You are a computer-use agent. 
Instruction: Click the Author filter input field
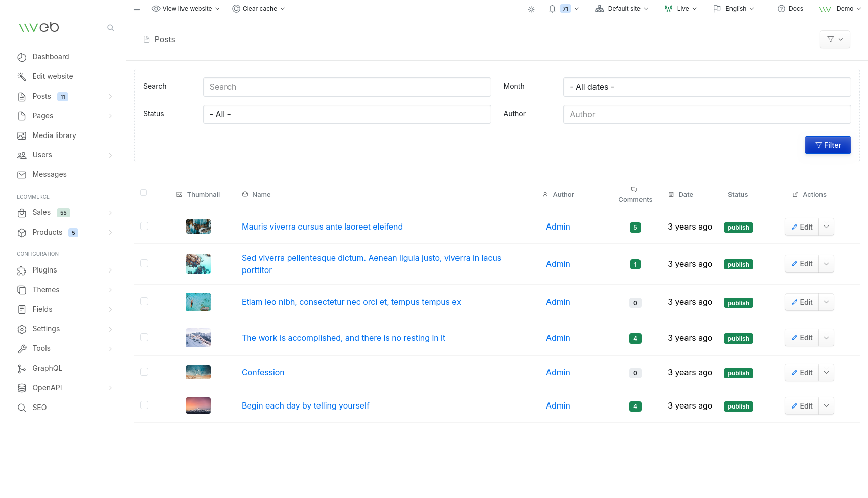coord(706,114)
